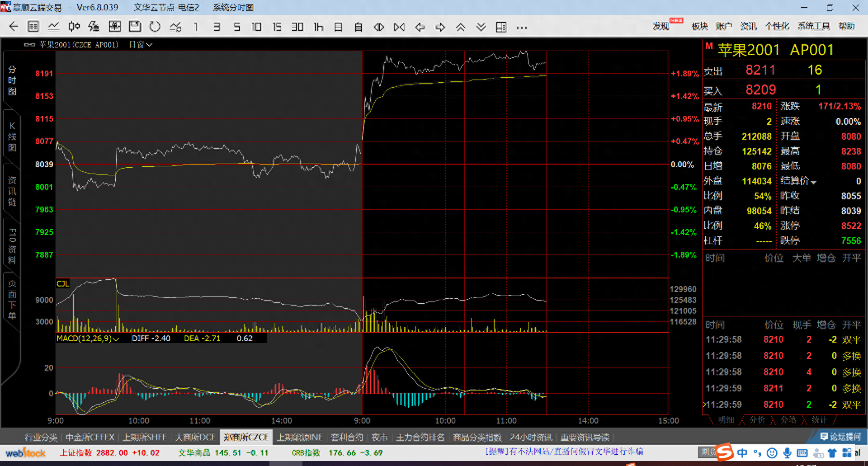Click the compress chart horizontally icon
The width and height of the screenshot is (868, 466).
click(399, 27)
